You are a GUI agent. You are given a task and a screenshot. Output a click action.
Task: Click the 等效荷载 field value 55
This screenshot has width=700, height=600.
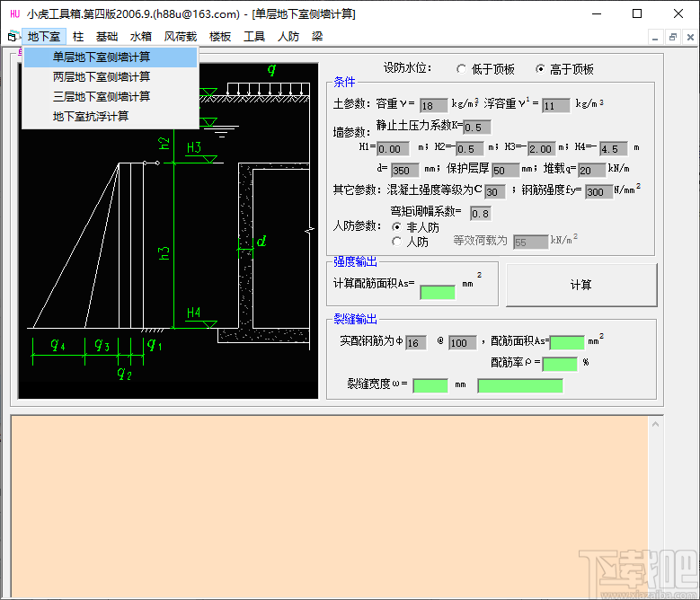530,243
